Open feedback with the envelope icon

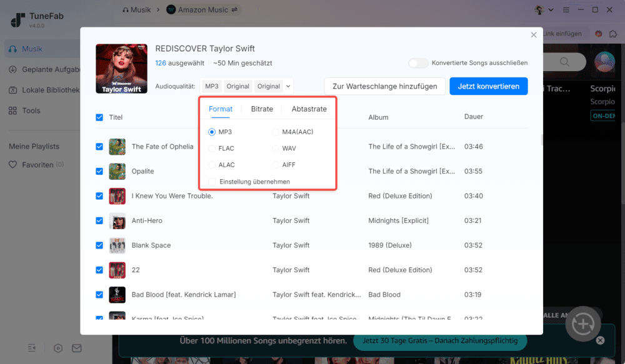(78, 348)
